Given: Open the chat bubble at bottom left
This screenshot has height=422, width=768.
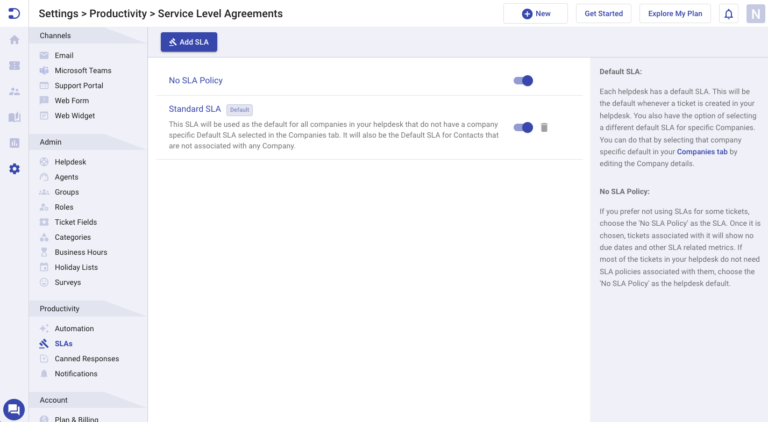Looking at the screenshot, I should coord(14,409).
